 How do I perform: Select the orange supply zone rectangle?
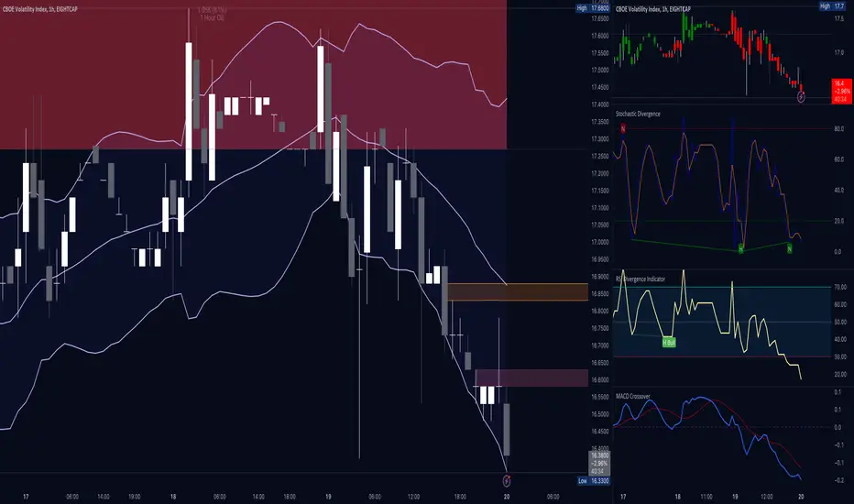(x=518, y=292)
